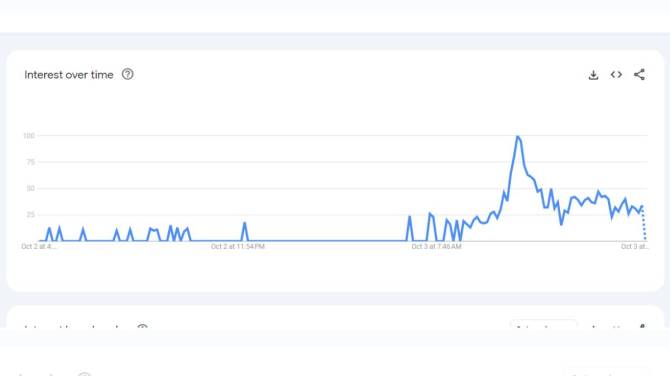
Task: Click the help icon in the partially visible second card
Action: tap(142, 326)
